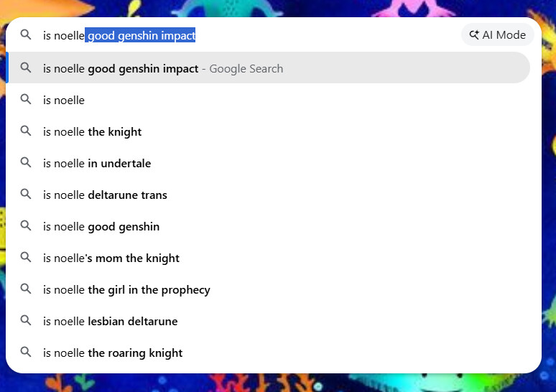556x392 pixels.
Task: Choose the plain 'is noelle' suggestion
Action: [x=269, y=100]
